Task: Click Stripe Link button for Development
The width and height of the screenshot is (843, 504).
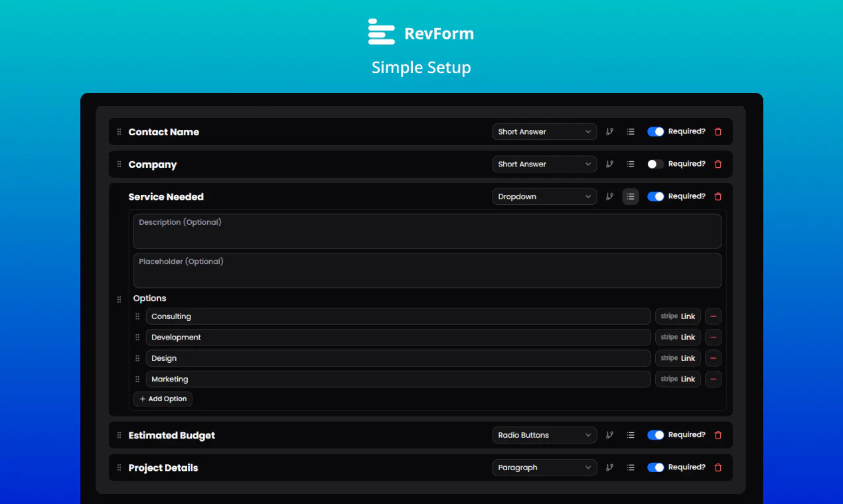Action: tap(678, 338)
